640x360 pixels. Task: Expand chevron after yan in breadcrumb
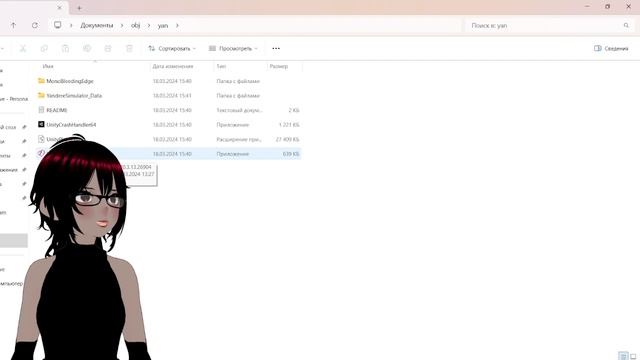(x=177, y=25)
